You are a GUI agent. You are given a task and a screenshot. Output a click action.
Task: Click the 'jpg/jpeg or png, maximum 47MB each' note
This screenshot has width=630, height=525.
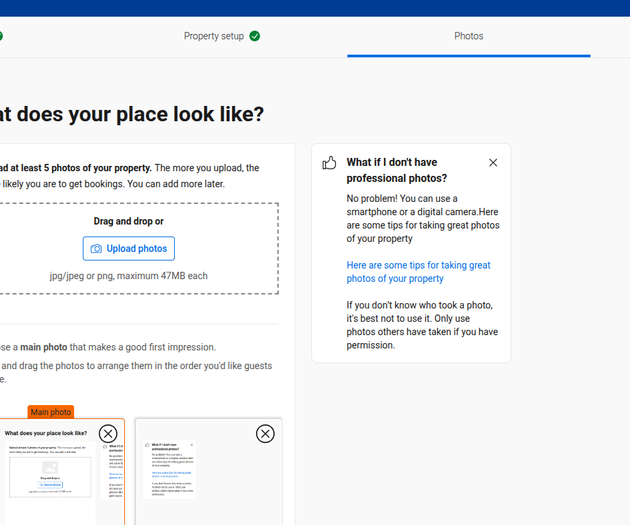click(129, 276)
